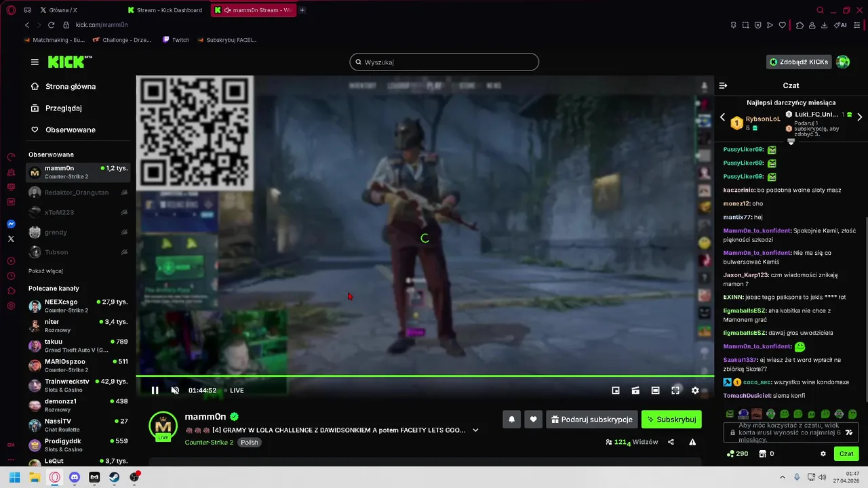The image size is (868, 488).
Task: Open Messenger in Opera sidebar
Action: pos(11,224)
